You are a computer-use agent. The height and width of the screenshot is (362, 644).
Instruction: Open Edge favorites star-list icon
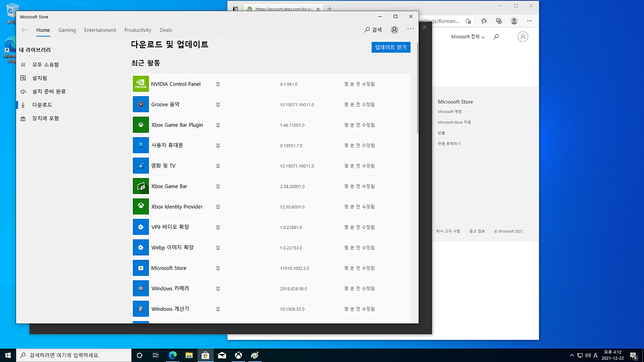[484, 21]
